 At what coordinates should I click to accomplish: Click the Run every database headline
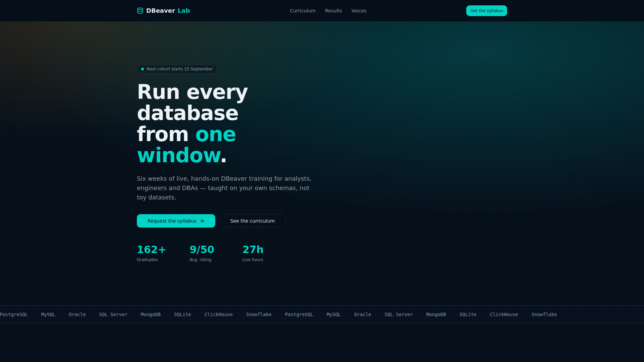[x=193, y=124]
